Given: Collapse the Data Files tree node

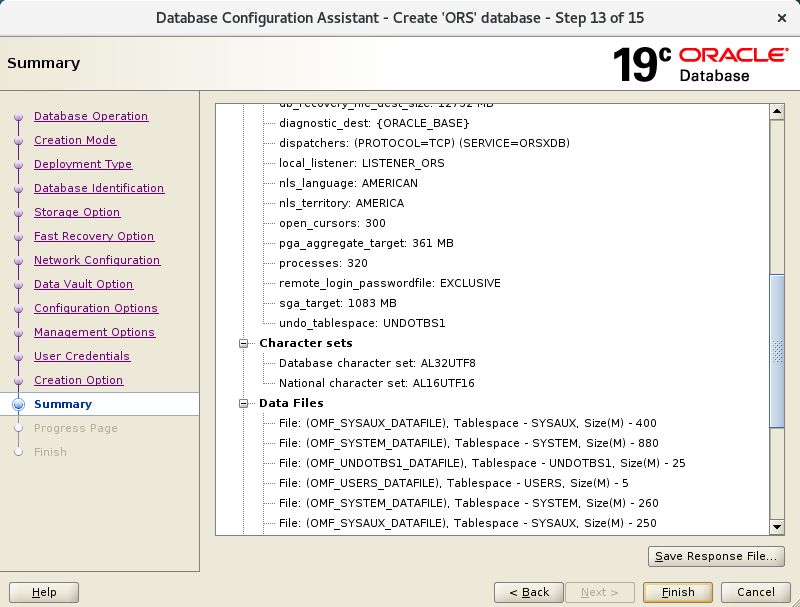Looking at the screenshot, I should click(x=244, y=403).
